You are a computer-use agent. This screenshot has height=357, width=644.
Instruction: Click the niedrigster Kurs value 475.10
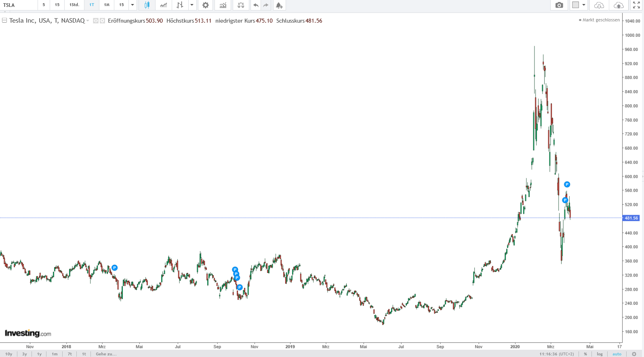264,21
